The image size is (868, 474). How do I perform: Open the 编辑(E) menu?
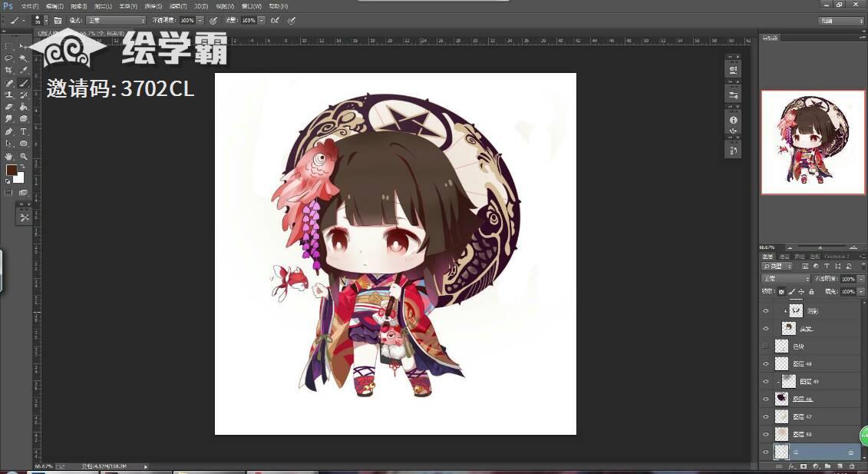(x=54, y=6)
